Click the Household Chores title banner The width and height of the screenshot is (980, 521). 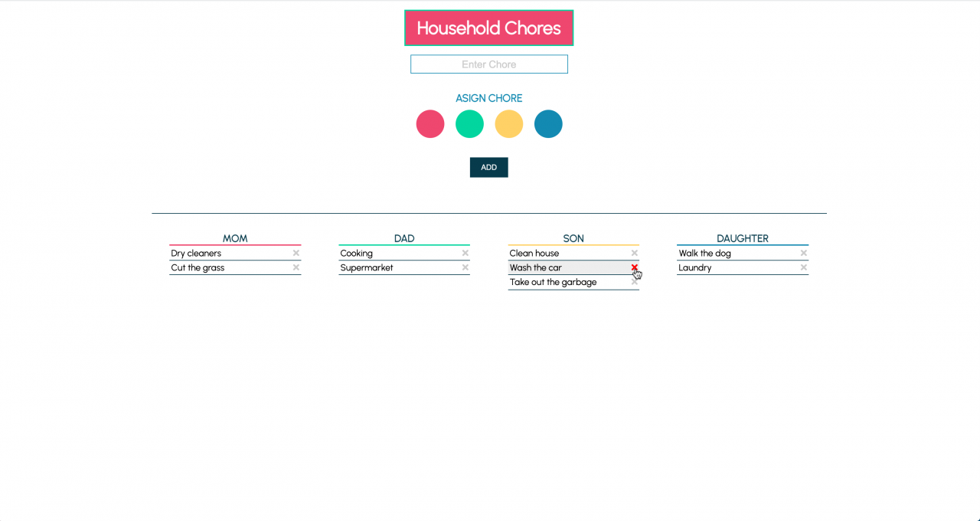(x=489, y=28)
